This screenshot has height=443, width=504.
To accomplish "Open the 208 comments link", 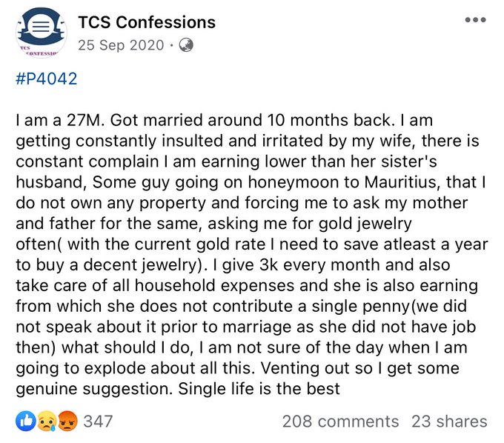I will click(340, 422).
